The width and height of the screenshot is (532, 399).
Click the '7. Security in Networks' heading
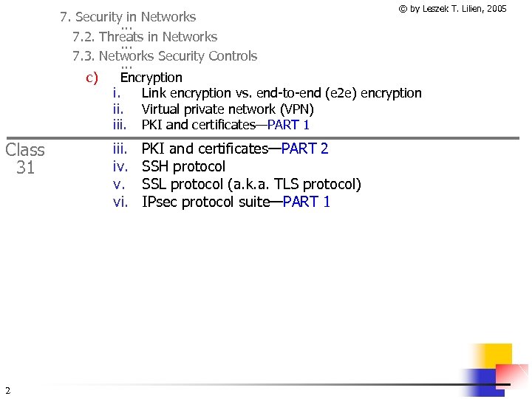coord(128,16)
